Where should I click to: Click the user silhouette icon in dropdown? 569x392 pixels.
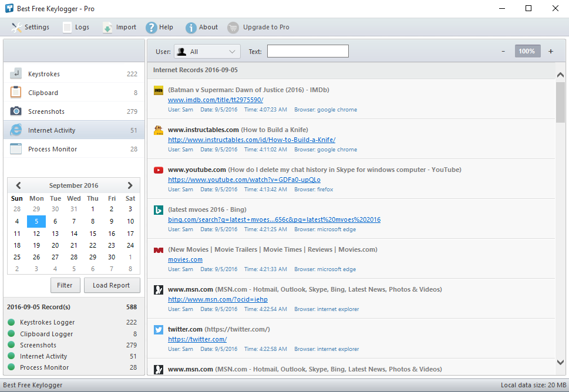click(181, 52)
